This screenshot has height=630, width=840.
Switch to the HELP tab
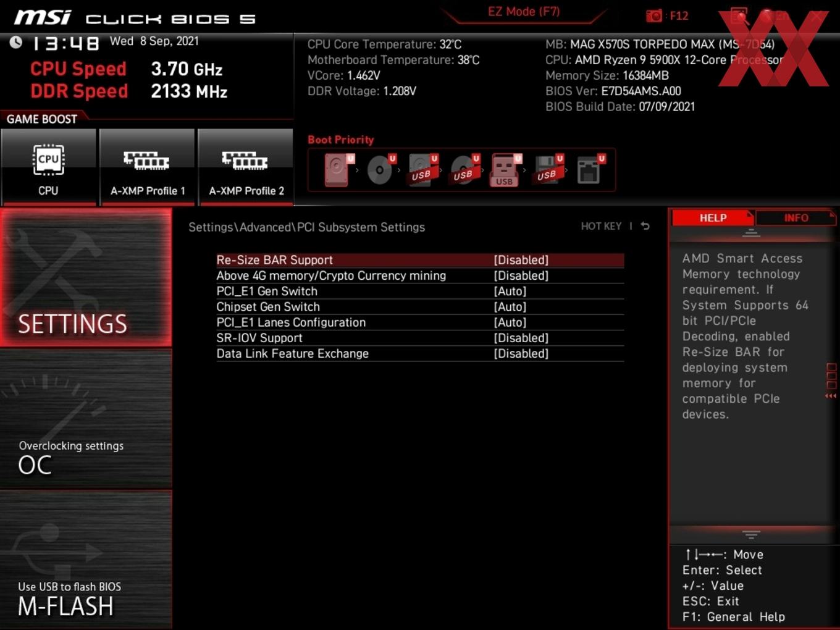[713, 217]
